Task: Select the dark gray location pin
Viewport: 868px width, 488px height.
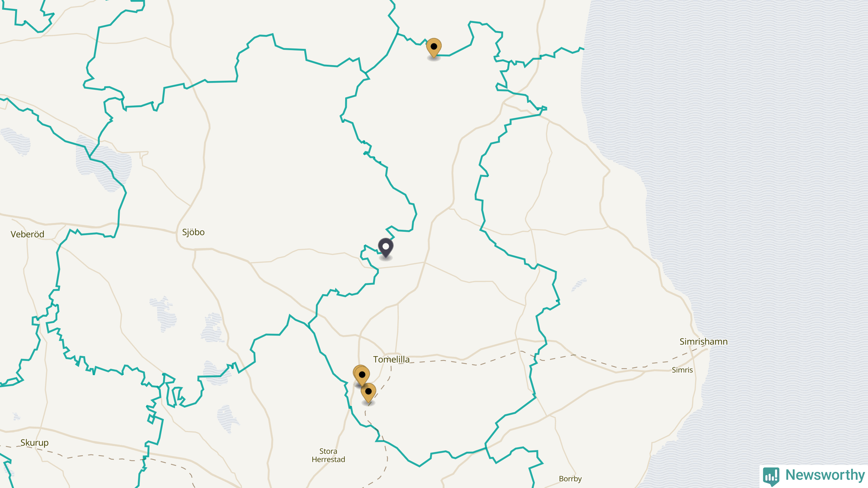Action: click(x=386, y=248)
